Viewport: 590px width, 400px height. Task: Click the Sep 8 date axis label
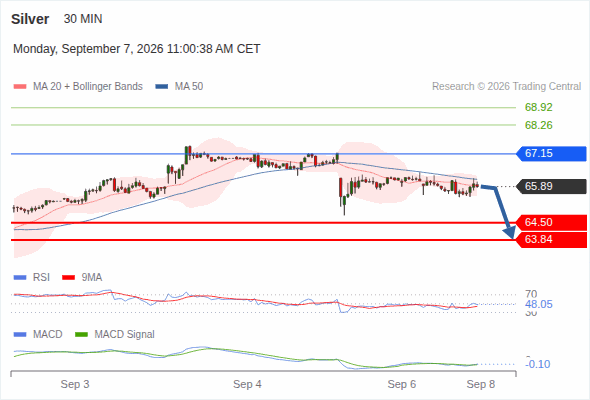(481, 384)
